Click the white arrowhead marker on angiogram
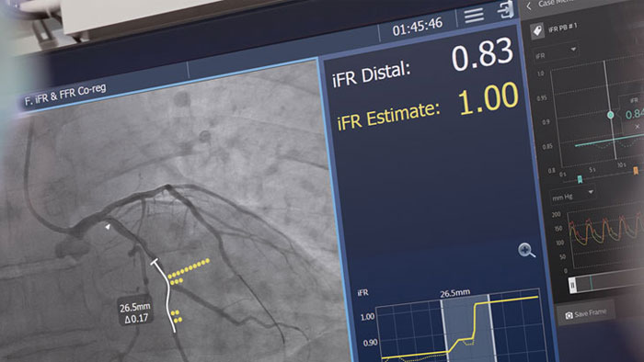644x362 pixels. (x=108, y=226)
